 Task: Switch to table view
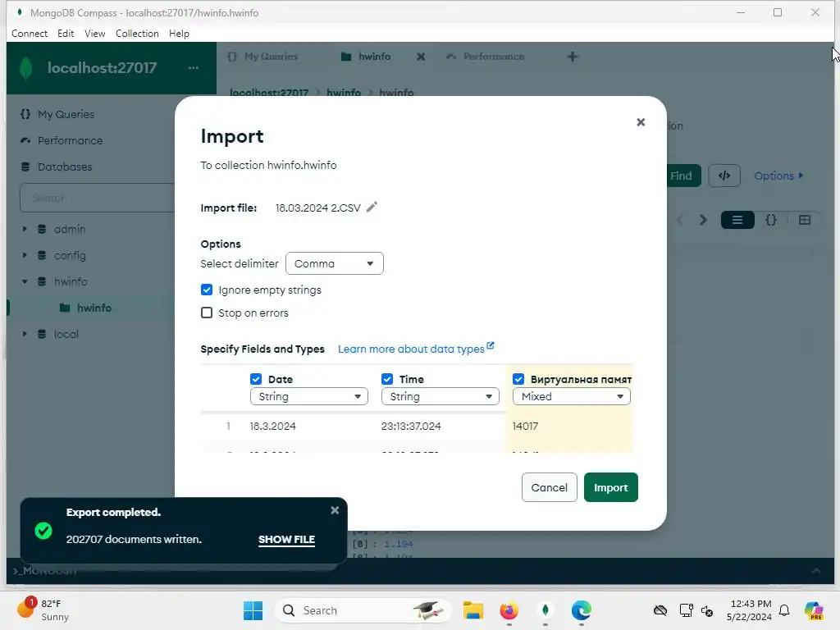804,220
